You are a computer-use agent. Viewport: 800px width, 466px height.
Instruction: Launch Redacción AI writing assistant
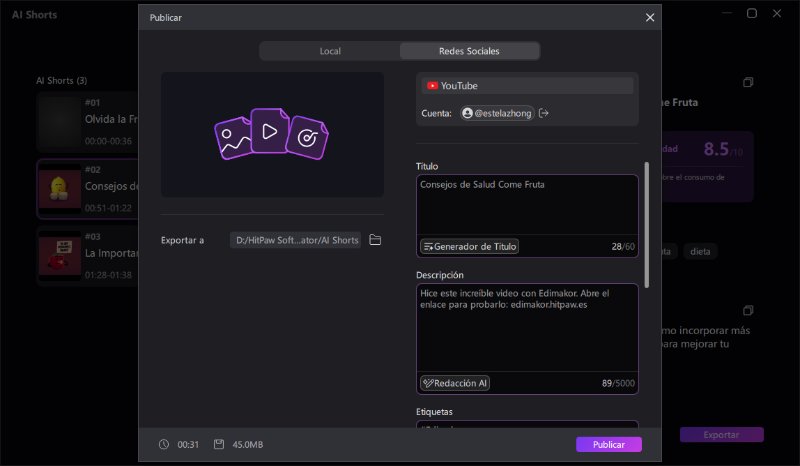click(455, 383)
